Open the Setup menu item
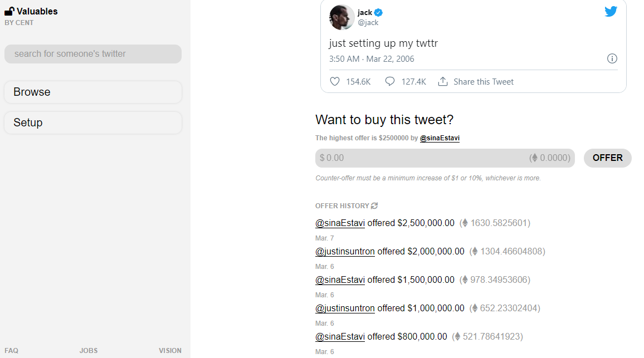 (x=92, y=122)
